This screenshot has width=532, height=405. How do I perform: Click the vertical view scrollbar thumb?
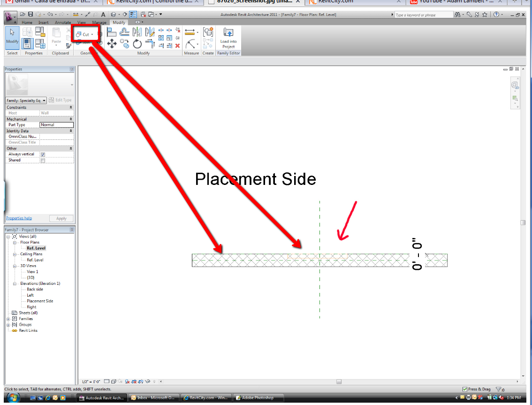pyautogui.click(x=523, y=223)
